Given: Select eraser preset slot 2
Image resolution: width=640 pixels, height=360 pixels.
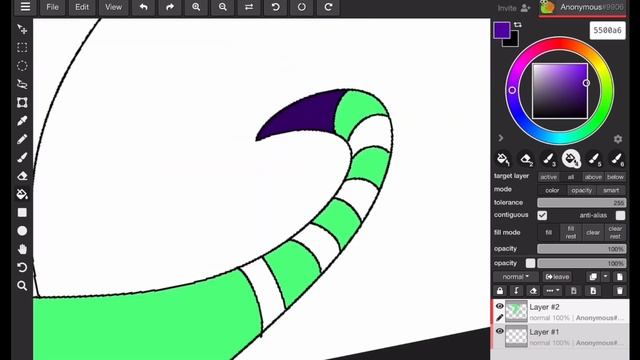Looking at the screenshot, I should coord(526,159).
